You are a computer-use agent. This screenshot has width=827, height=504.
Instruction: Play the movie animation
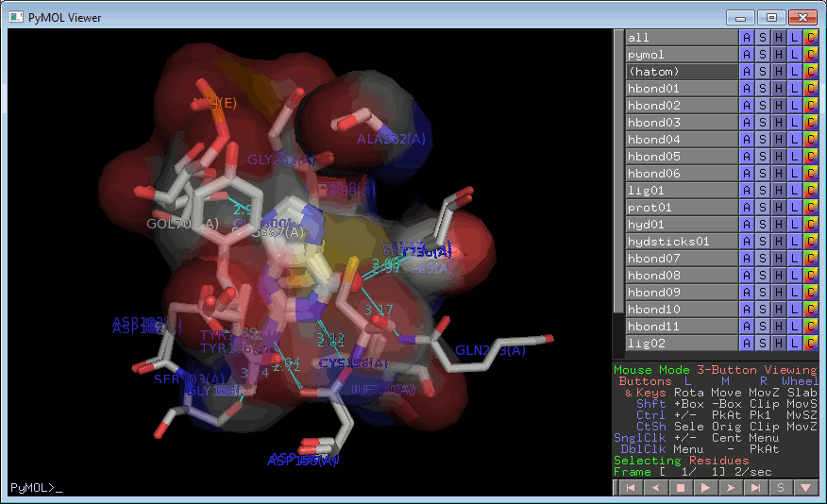[703, 488]
